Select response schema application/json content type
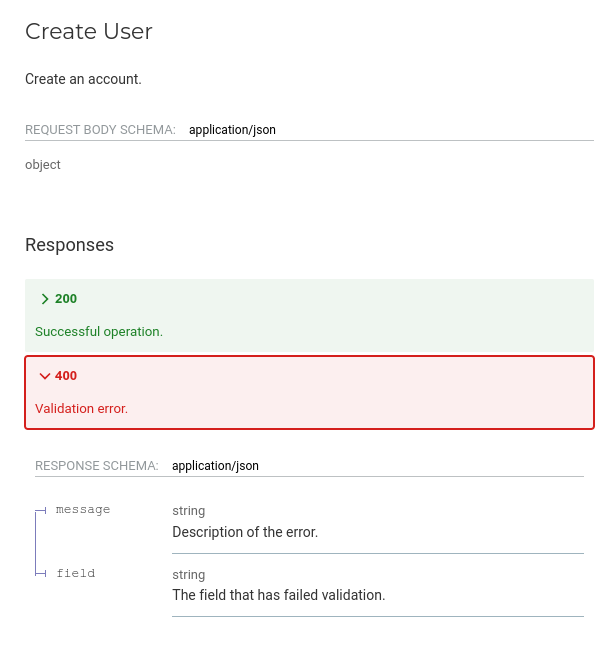Viewport: 616px width, 654px height. [x=215, y=466]
